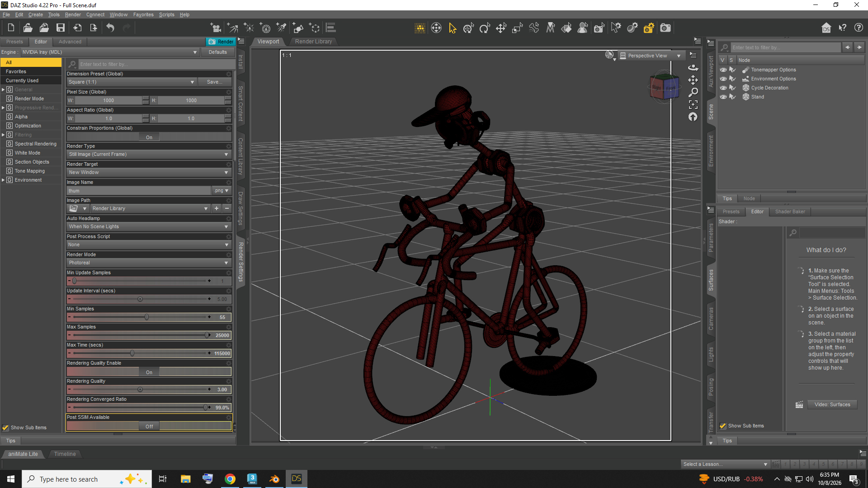868x488 pixels.
Task: Click the What's This help cursor icon
Action: click(x=843, y=28)
